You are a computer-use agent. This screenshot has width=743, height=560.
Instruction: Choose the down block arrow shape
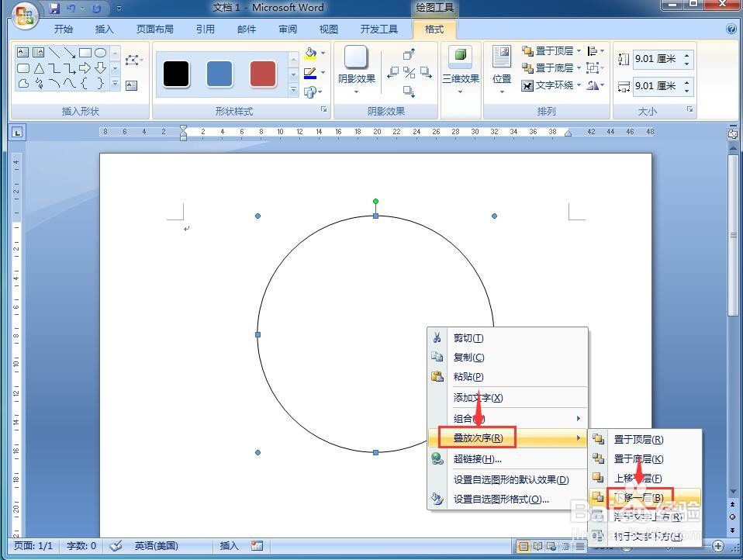coord(101,68)
